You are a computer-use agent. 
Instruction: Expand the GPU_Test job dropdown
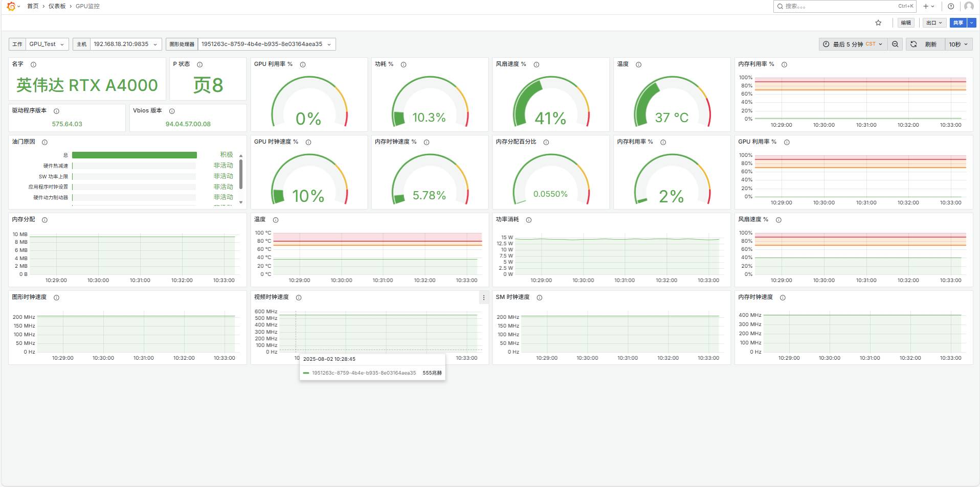point(47,44)
